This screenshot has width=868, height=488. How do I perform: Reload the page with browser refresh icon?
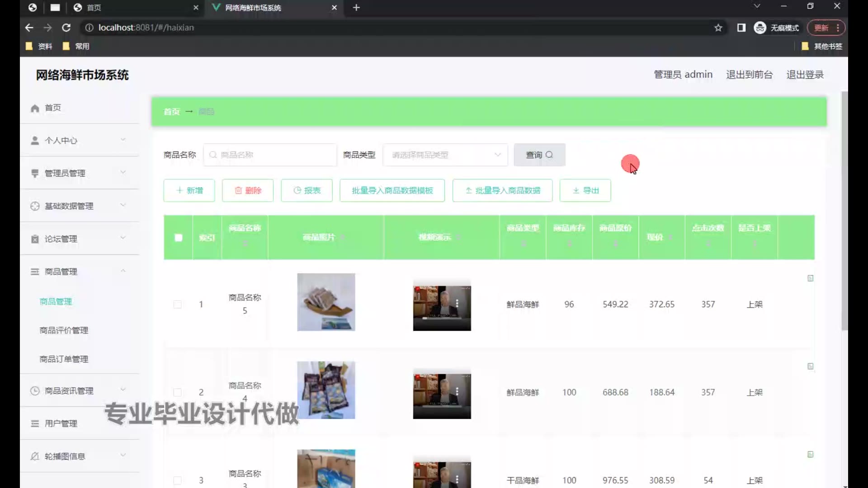coord(66,28)
